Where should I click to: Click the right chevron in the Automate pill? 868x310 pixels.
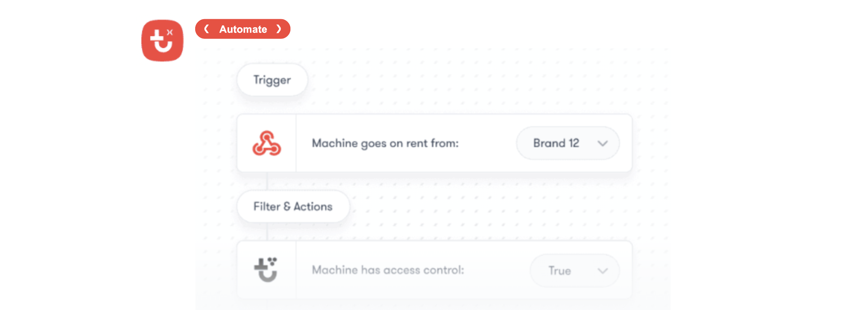[279, 29]
